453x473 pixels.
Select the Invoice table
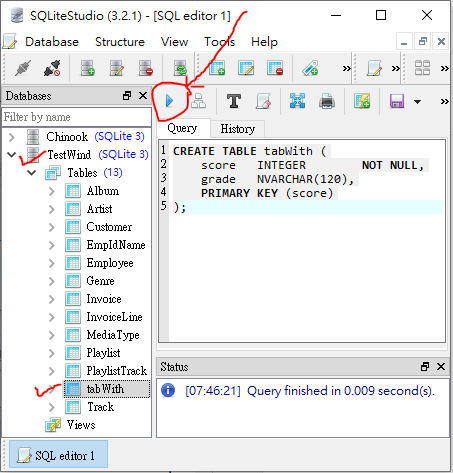click(104, 299)
